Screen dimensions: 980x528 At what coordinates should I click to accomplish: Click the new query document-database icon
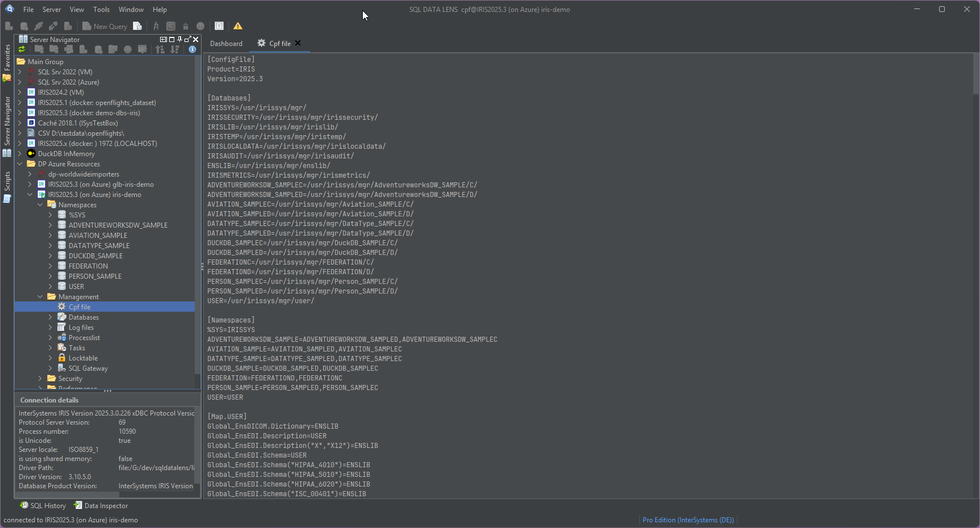(x=137, y=26)
